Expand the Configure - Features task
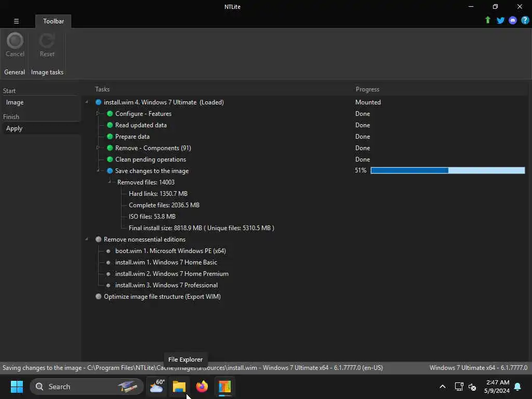The height and width of the screenshot is (399, 532). coord(98,113)
